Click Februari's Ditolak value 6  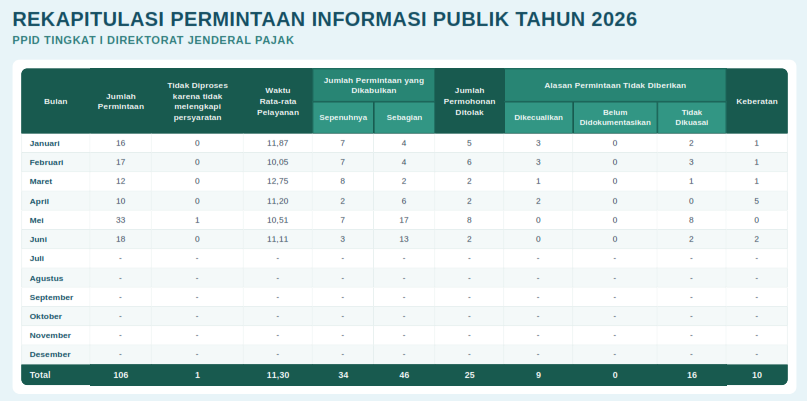click(469, 162)
